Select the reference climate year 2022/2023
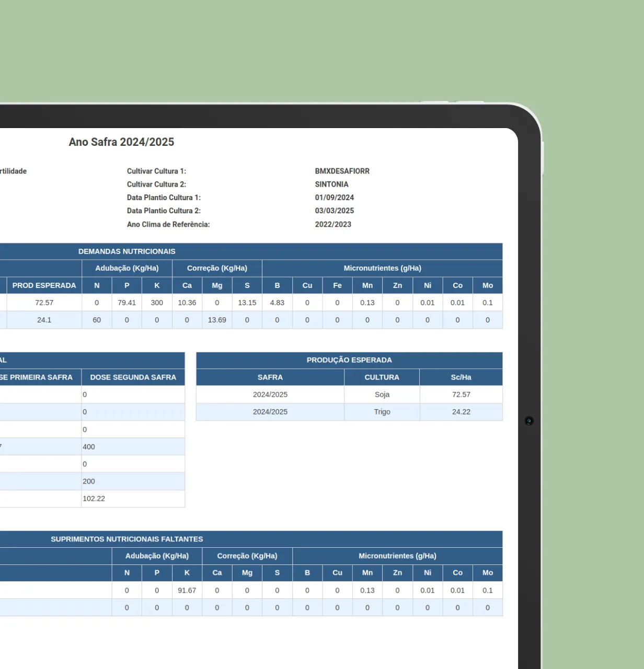 pos(332,224)
